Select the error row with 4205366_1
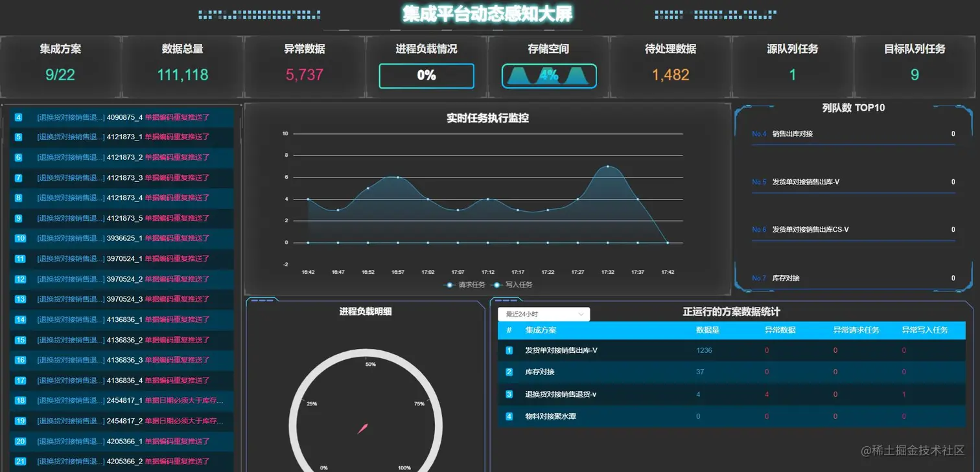Screen dimensions: 980x472 (122, 441)
